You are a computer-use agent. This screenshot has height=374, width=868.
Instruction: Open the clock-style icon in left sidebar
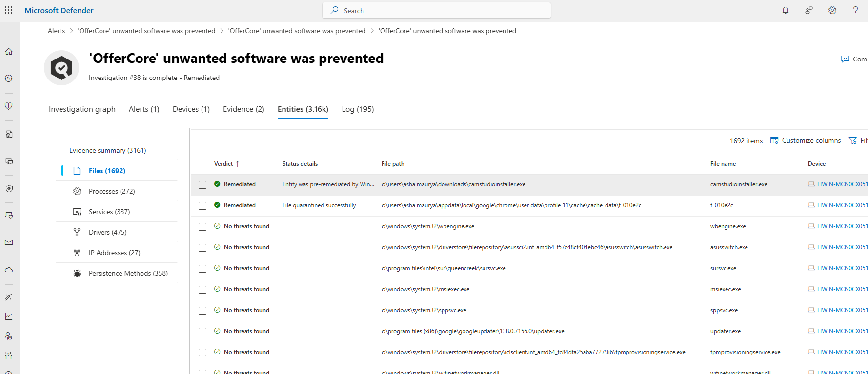(9, 79)
